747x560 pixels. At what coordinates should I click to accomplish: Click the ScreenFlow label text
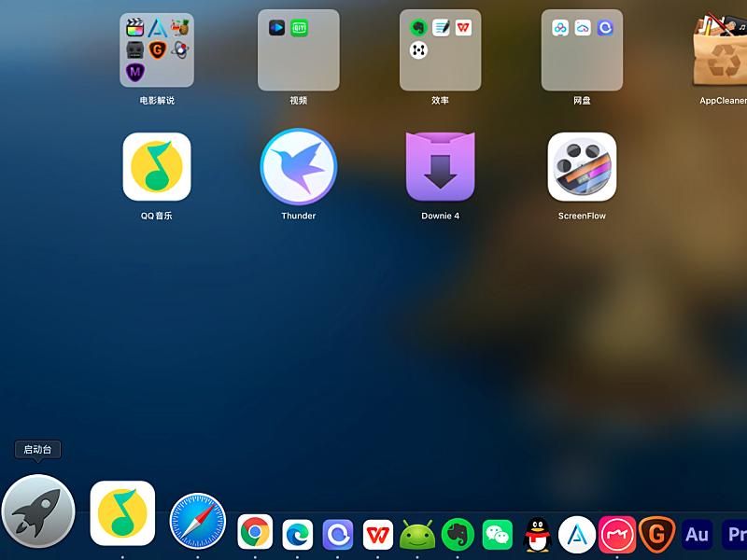pos(582,216)
